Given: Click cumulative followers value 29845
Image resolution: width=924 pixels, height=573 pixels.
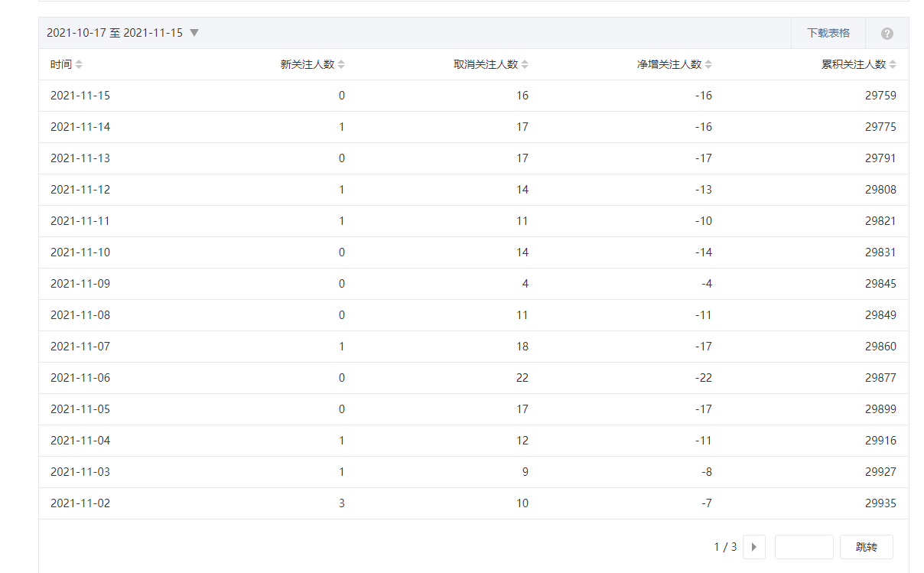Looking at the screenshot, I should coord(880,284).
